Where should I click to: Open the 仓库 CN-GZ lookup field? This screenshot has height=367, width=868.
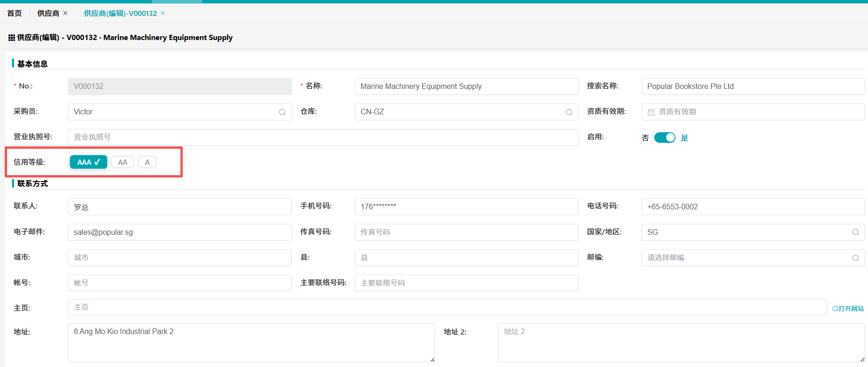click(461, 112)
